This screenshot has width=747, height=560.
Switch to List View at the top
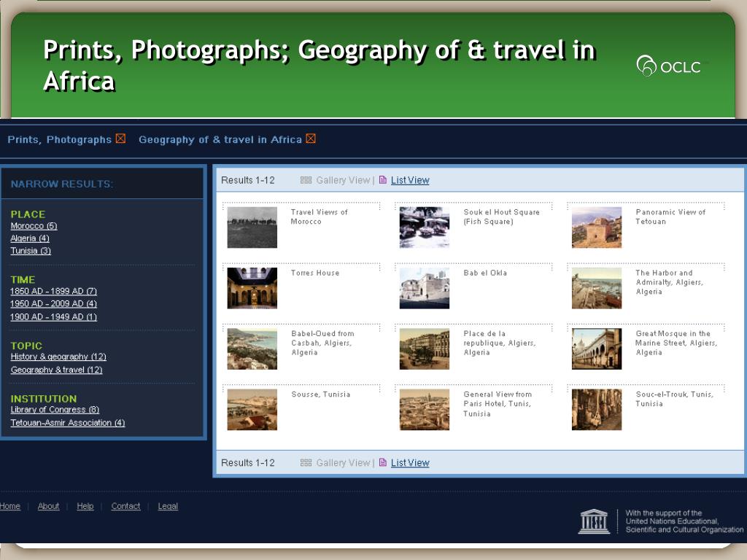click(x=410, y=180)
